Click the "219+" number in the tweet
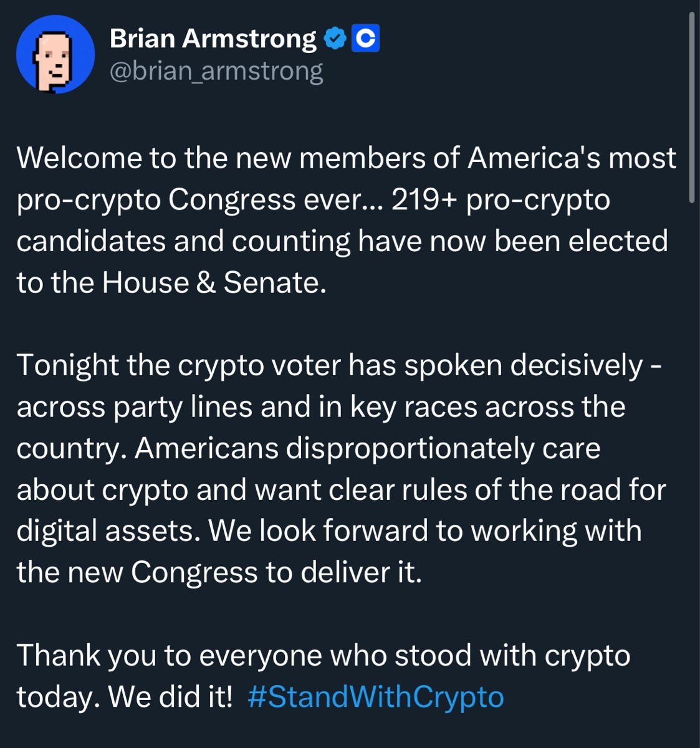 424,199
